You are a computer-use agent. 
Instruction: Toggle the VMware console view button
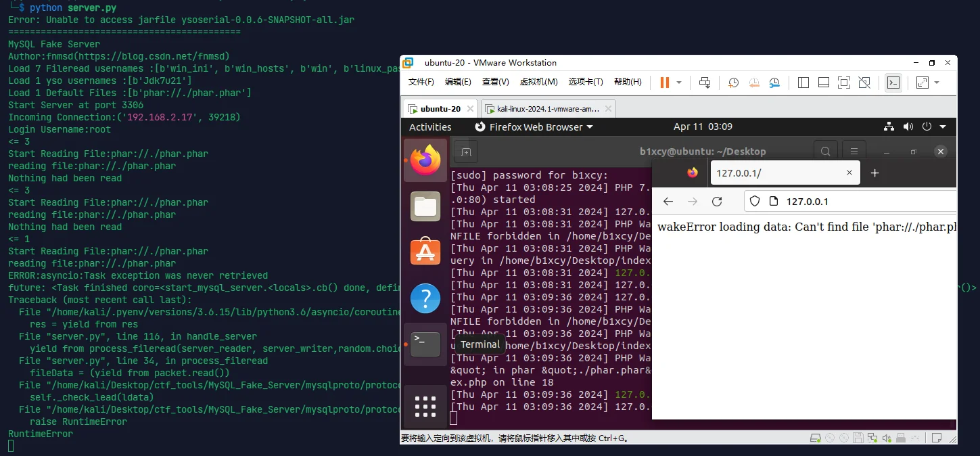pyautogui.click(x=893, y=83)
